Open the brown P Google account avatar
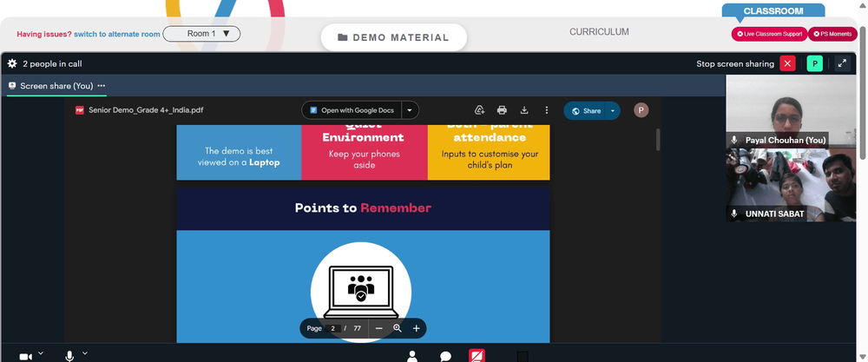 641,110
